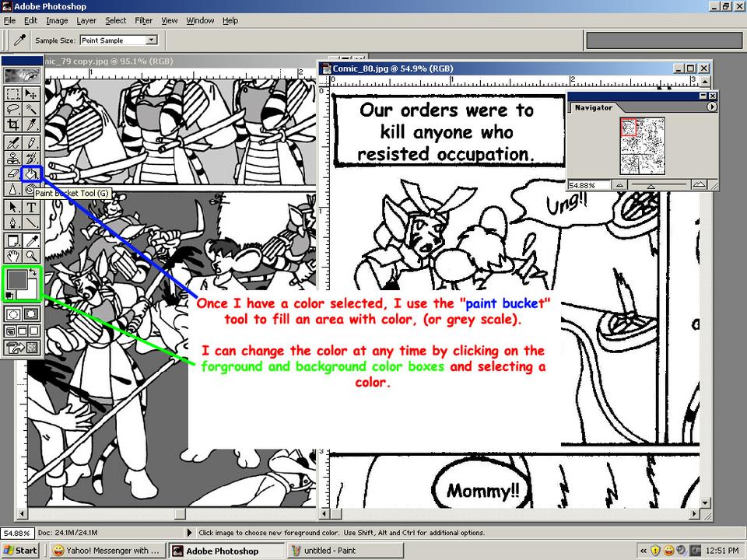The image size is (747, 560).
Task: Switch to Yahoo! Messenger in taskbar
Action: point(107,551)
